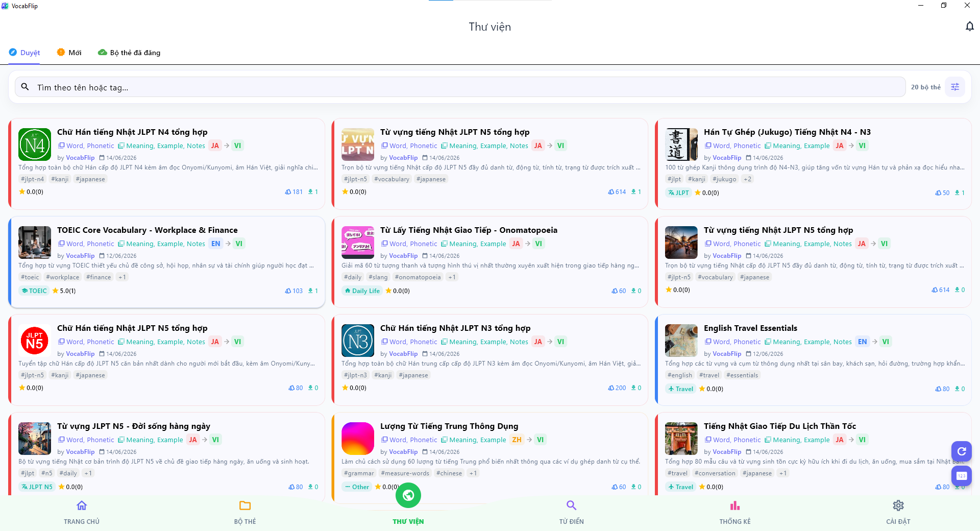Switch to the Duyệt tab
Viewport: 980px width, 531px height.
pos(24,53)
